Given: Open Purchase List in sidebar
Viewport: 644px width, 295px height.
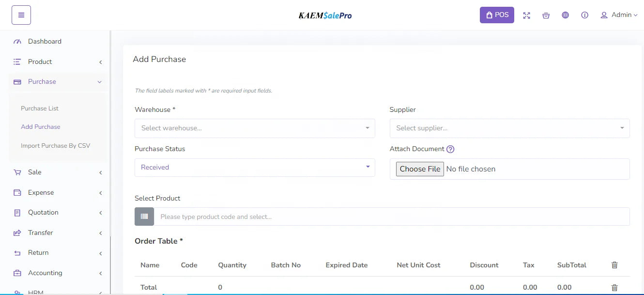Looking at the screenshot, I should 40,109.
